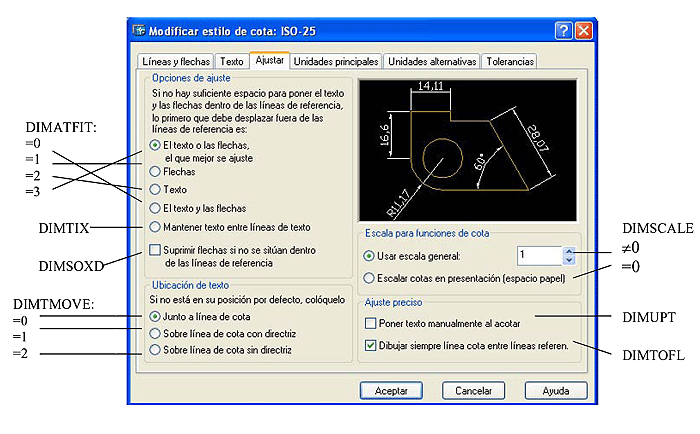This screenshot has height=434, width=700.
Task: Uncheck 'Dibujar siempre línea cota' checkbox
Action: pos(371,345)
